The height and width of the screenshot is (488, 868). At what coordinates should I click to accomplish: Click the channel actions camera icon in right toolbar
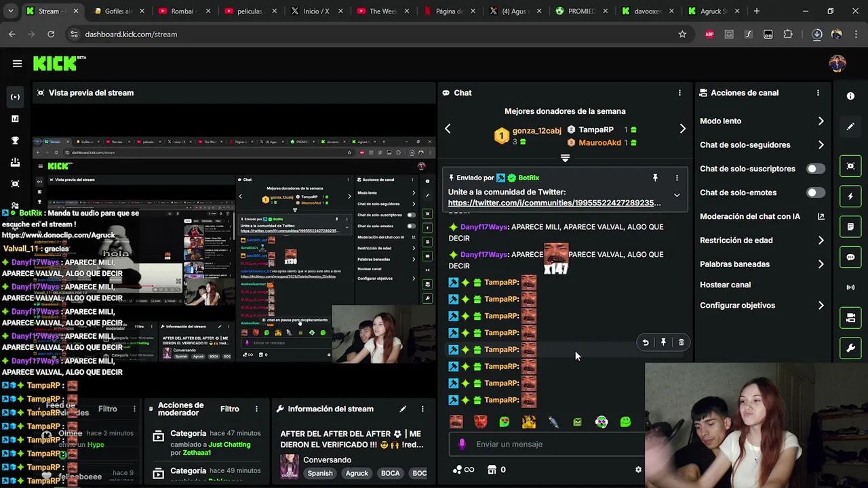(x=850, y=318)
